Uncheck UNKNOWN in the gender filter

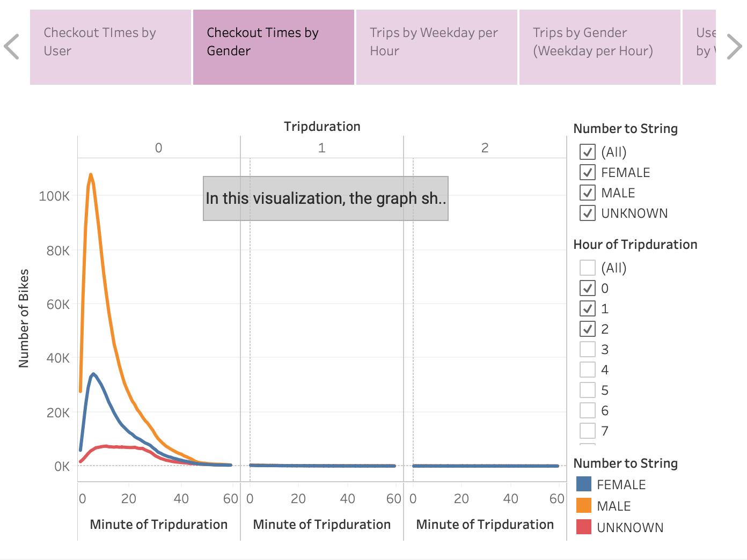[587, 213]
